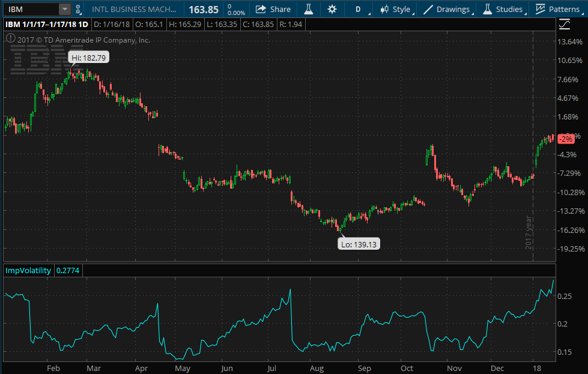Click the 2017 year vertical marker label
The height and width of the screenshot is (374, 588).
[x=529, y=232]
